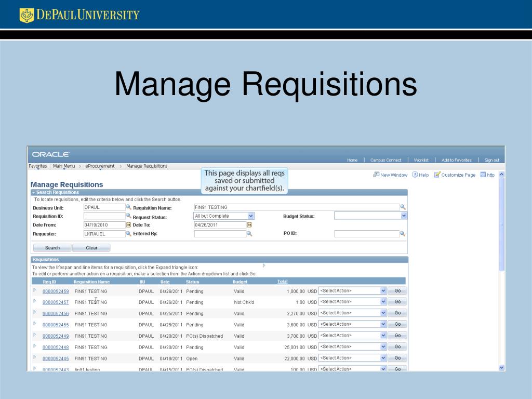Open eProcurement breadcrumb menu
Image resolution: width=532 pixels, height=399 pixels.
tap(100, 166)
